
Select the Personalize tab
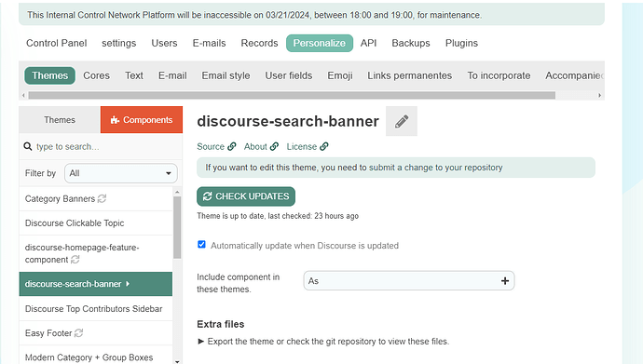tap(320, 43)
